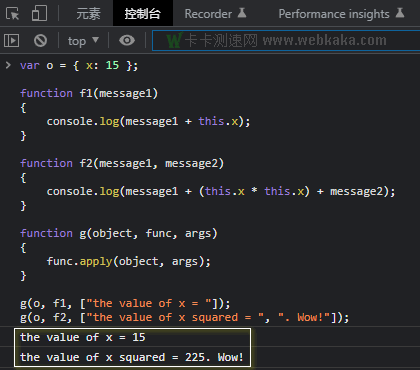Create live expression with eye icon

coord(127,40)
